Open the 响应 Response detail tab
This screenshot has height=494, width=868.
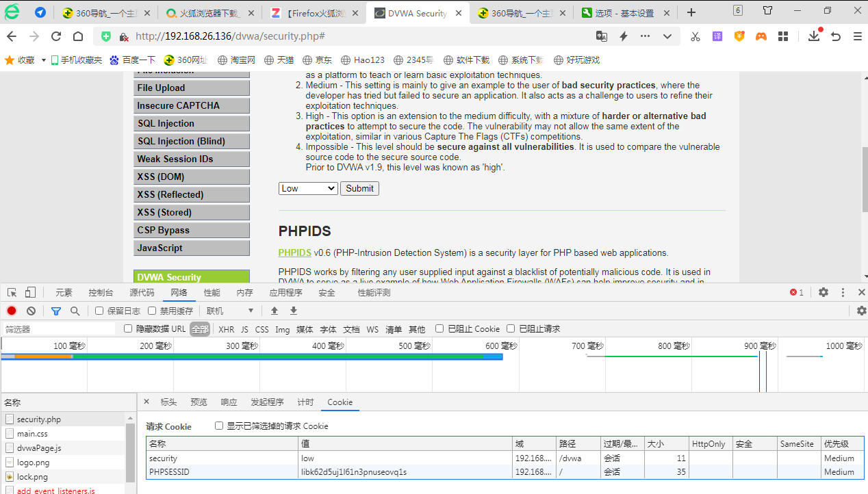click(229, 402)
